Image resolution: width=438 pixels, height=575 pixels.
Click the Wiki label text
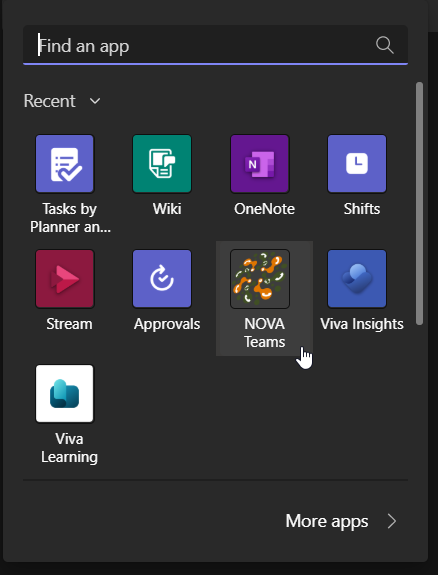click(167, 209)
